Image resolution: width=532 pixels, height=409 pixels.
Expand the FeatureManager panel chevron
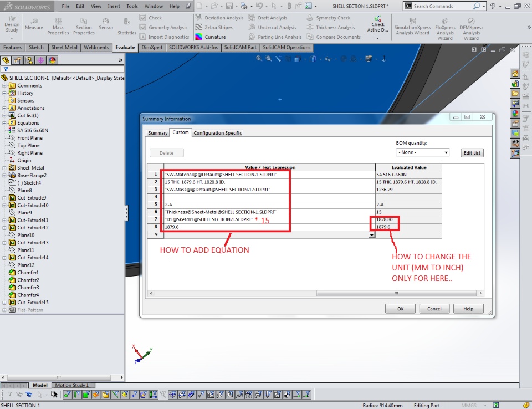click(x=120, y=60)
